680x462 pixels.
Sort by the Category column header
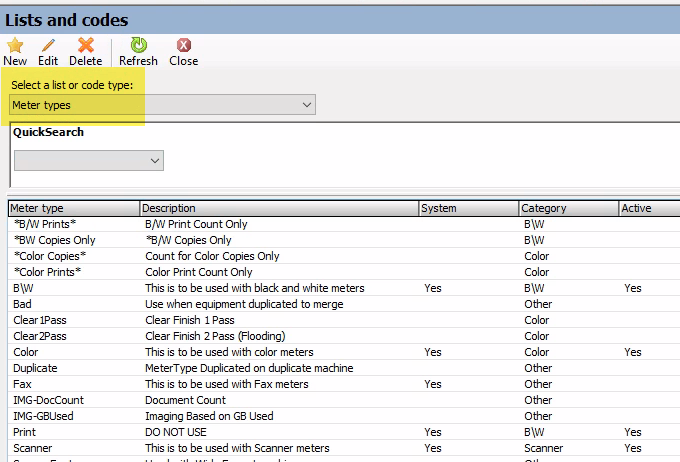pos(569,208)
